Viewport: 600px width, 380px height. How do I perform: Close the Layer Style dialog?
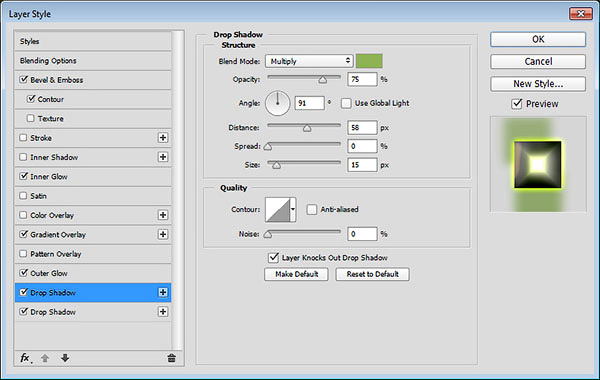coord(580,14)
